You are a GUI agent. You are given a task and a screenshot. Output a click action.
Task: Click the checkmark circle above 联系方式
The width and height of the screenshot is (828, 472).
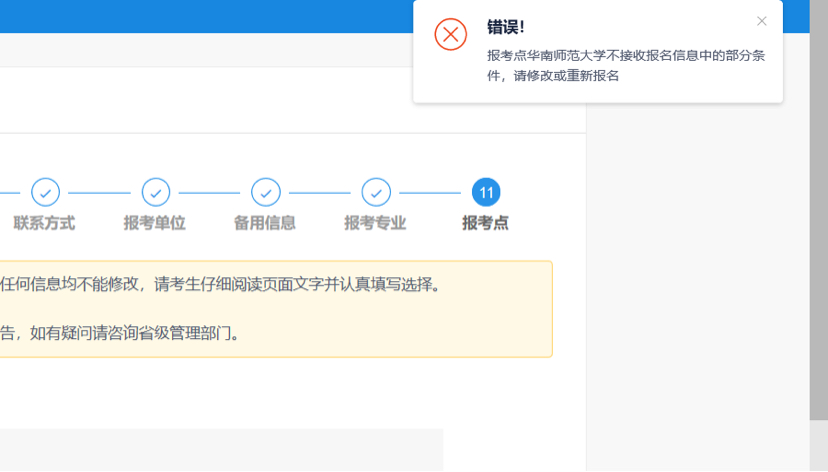click(x=45, y=192)
